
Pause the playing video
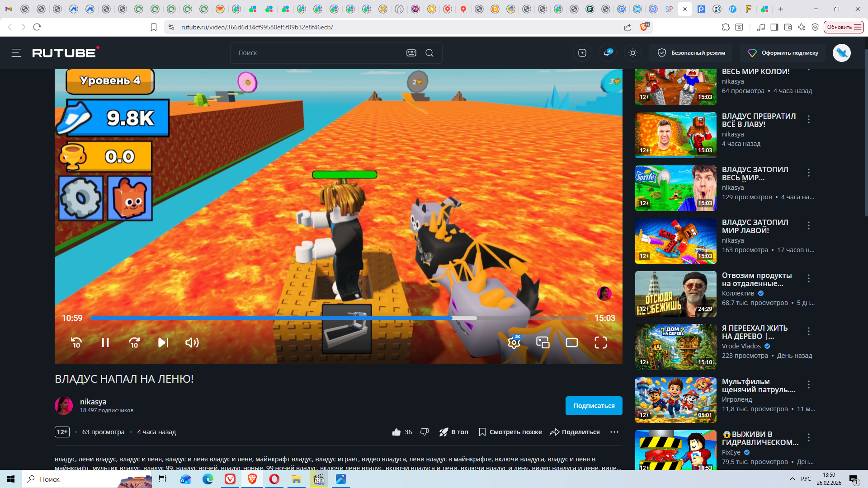(105, 343)
